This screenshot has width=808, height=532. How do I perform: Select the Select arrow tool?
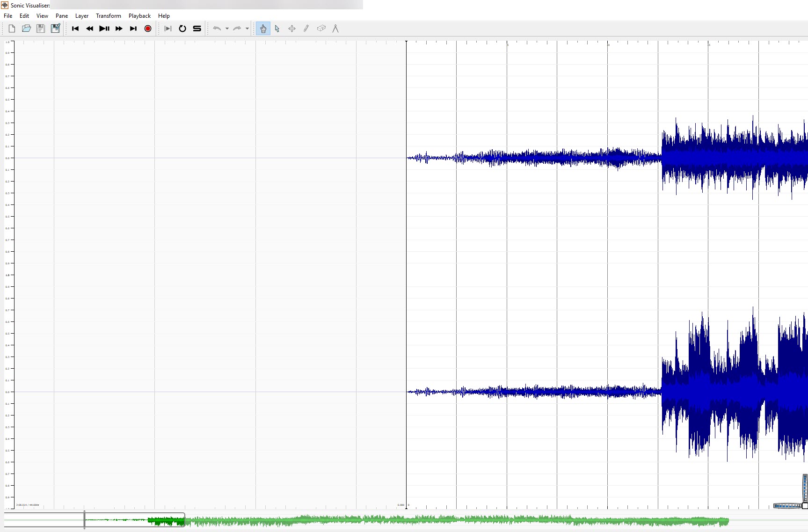[x=277, y=29]
